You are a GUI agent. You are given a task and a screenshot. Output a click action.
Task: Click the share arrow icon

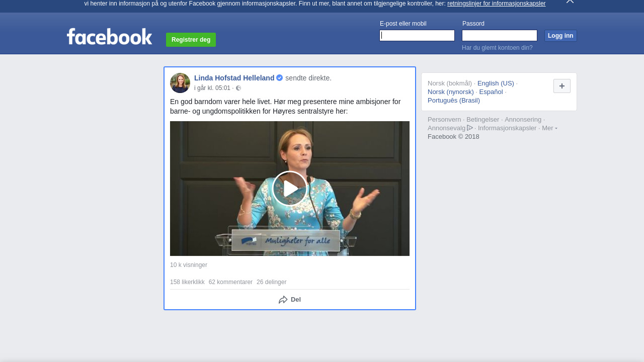click(x=283, y=300)
